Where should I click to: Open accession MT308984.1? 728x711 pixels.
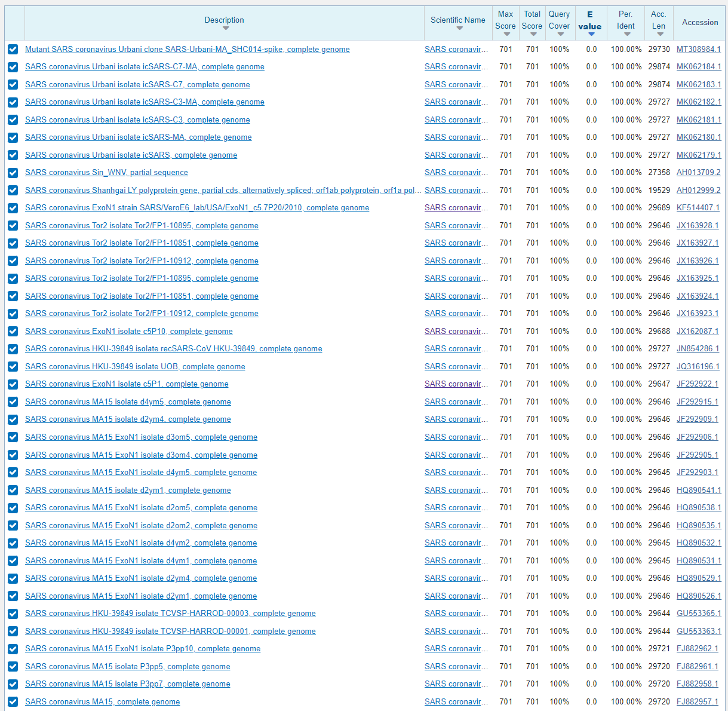click(698, 50)
